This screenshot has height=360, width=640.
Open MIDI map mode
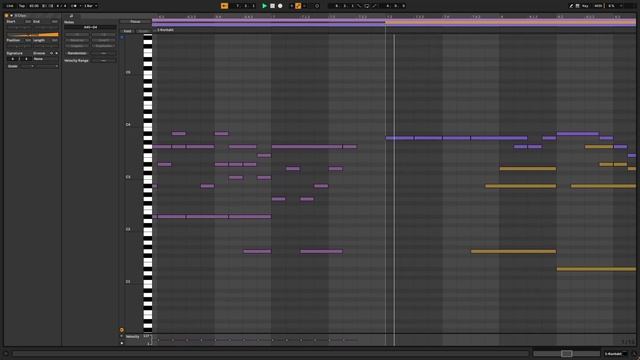click(x=598, y=6)
